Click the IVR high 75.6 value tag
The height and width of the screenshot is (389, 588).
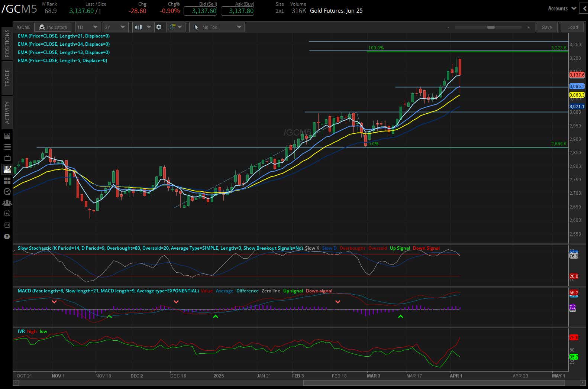click(574, 338)
